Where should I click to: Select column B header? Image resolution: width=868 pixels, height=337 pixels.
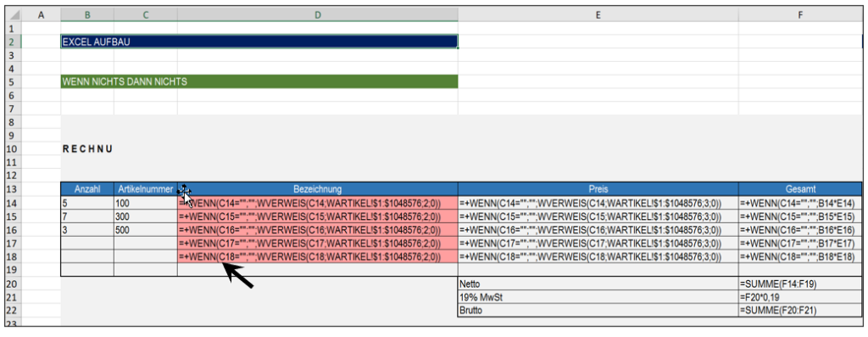point(87,15)
